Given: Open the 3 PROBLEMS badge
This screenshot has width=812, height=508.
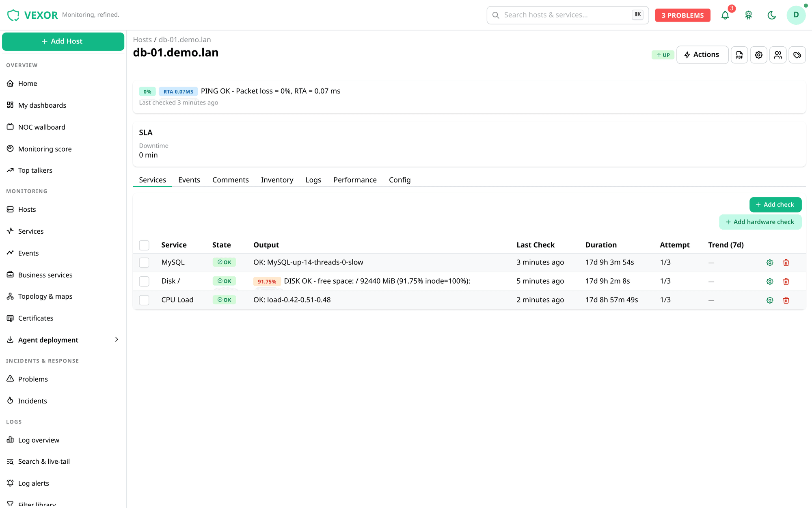Looking at the screenshot, I should (x=682, y=15).
